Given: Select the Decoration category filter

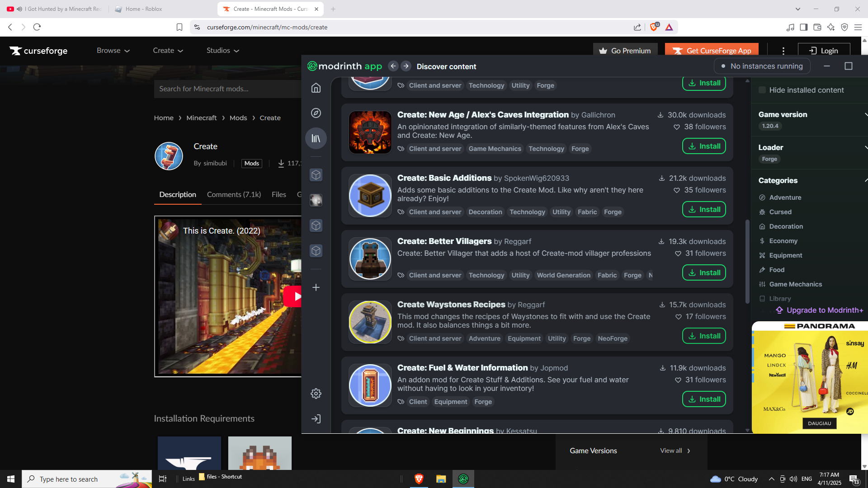Looking at the screenshot, I should click(x=786, y=226).
